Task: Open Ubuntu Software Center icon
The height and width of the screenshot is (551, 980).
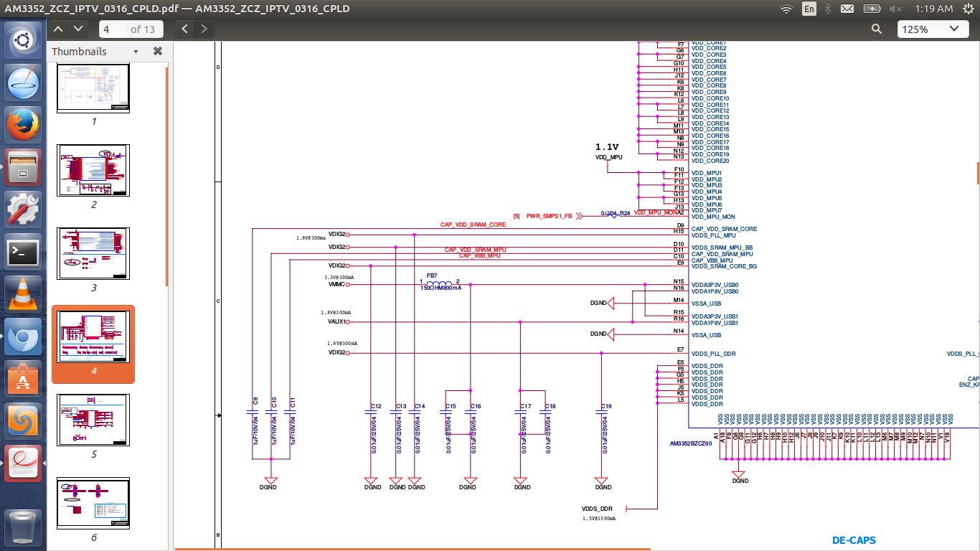Action: click(x=23, y=379)
